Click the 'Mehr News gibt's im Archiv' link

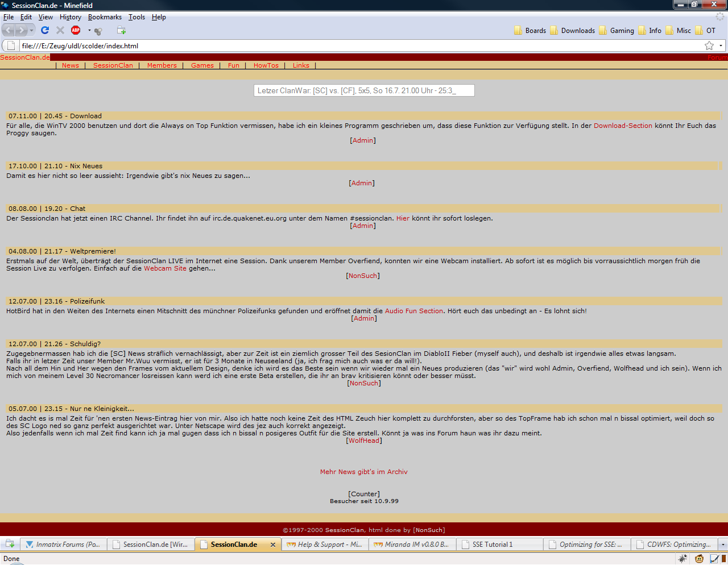[363, 472]
